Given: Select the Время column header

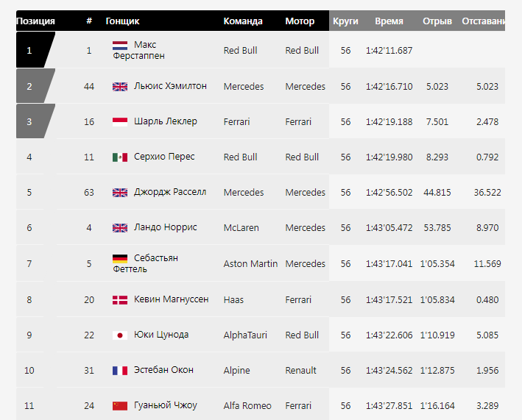Looking at the screenshot, I should [x=389, y=21].
